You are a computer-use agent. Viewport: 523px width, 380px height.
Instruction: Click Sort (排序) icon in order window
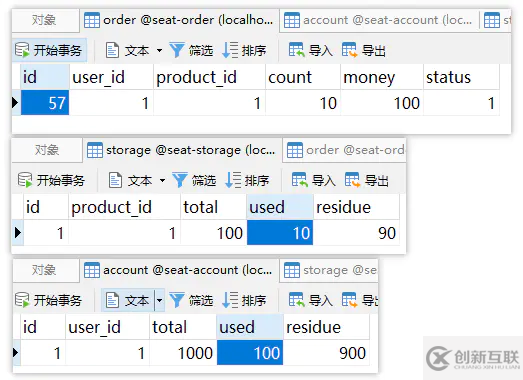click(x=230, y=51)
